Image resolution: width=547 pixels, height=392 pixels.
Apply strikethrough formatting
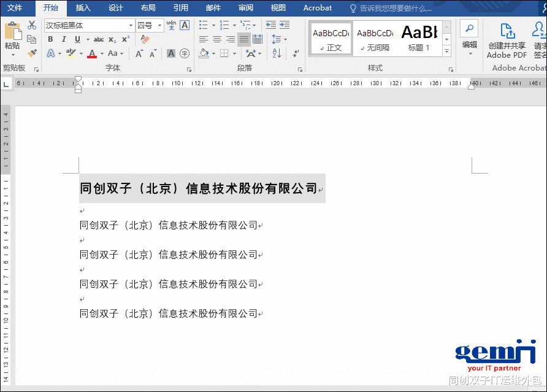coord(99,39)
